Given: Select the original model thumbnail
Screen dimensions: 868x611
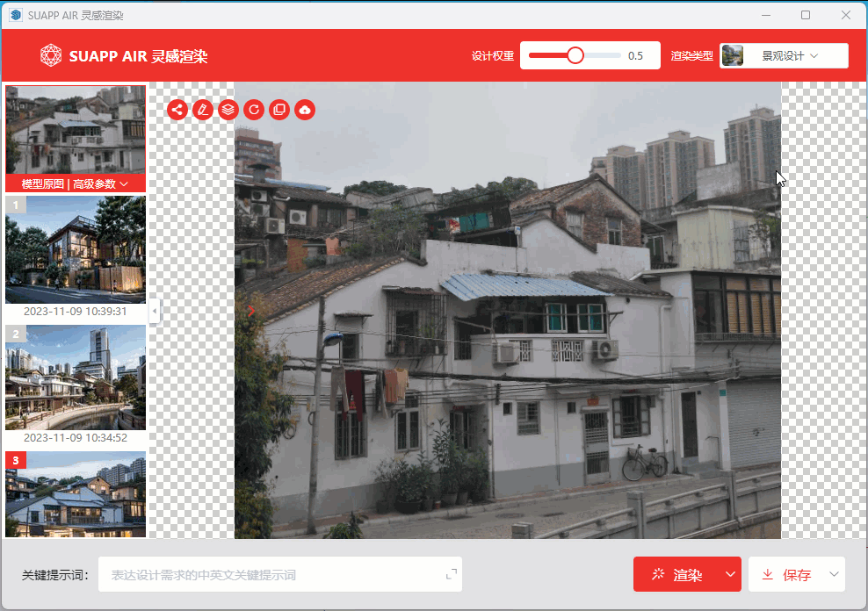Looking at the screenshot, I should (76, 131).
